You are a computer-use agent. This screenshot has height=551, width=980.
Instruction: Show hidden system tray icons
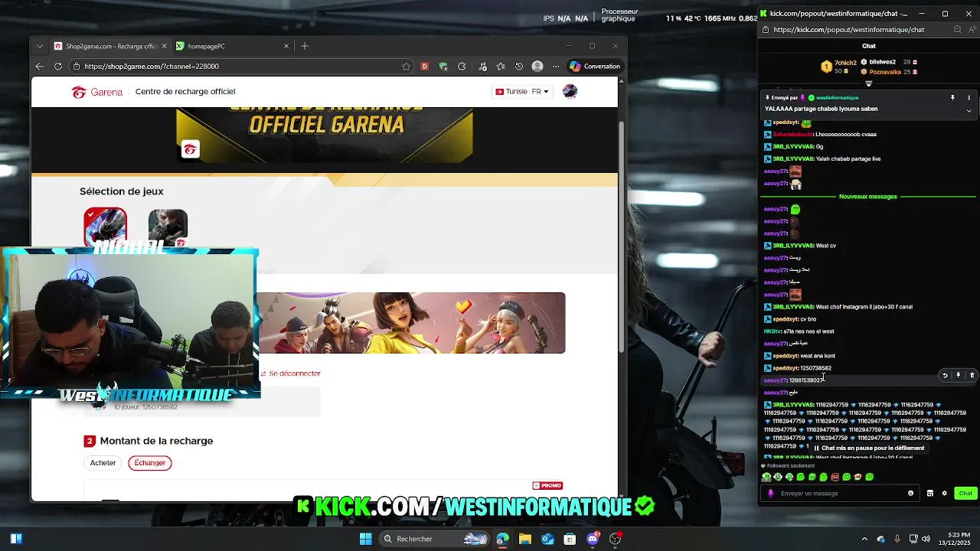point(864,539)
